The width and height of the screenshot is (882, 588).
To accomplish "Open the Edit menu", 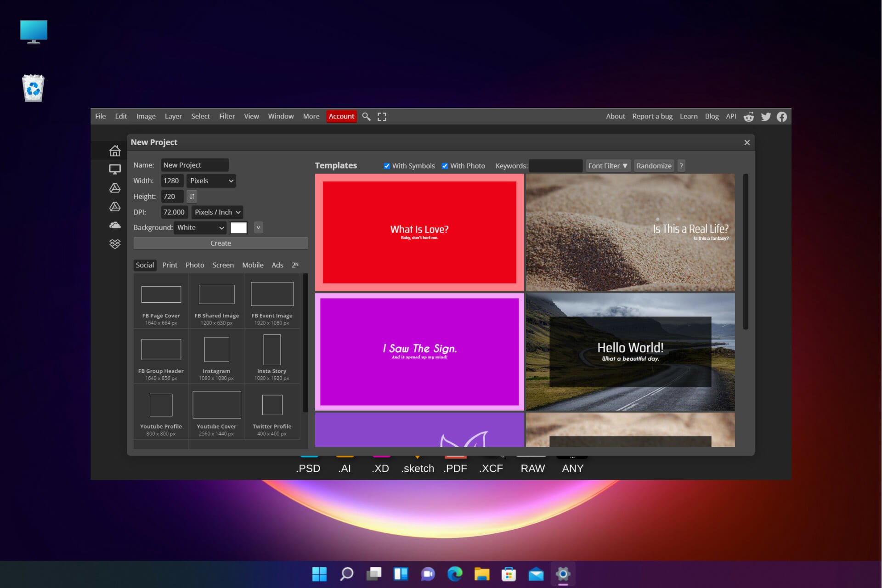I will [121, 117].
